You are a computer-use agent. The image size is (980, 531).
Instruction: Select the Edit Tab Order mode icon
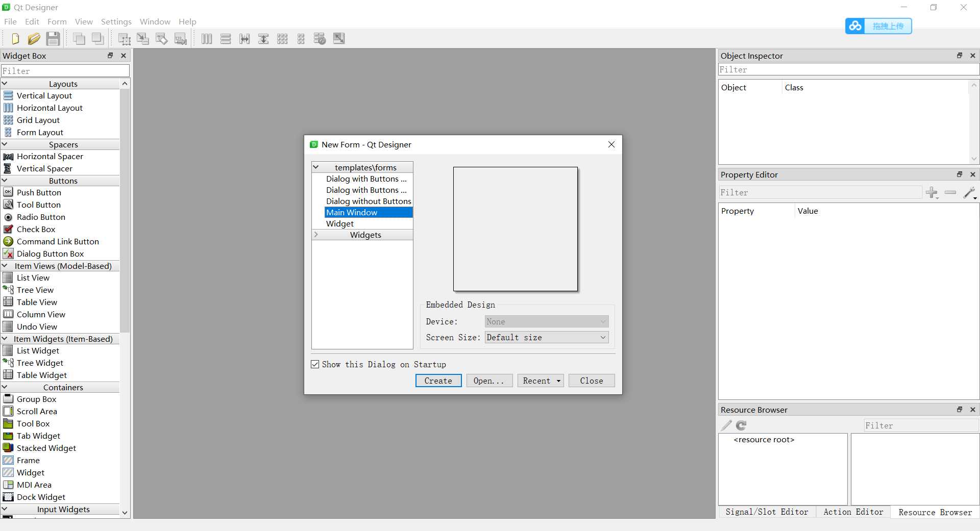pos(181,39)
